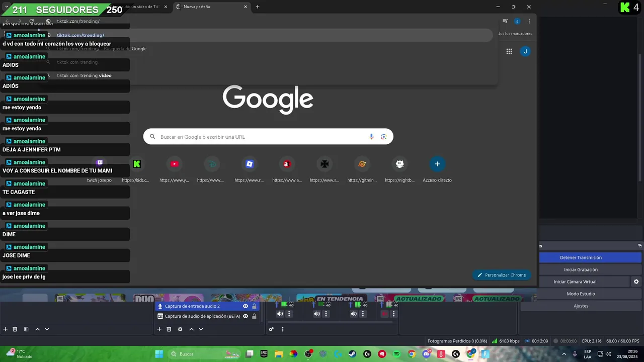The width and height of the screenshot is (644, 362).
Task: Open the Windows Start menu
Action: [x=159, y=354]
